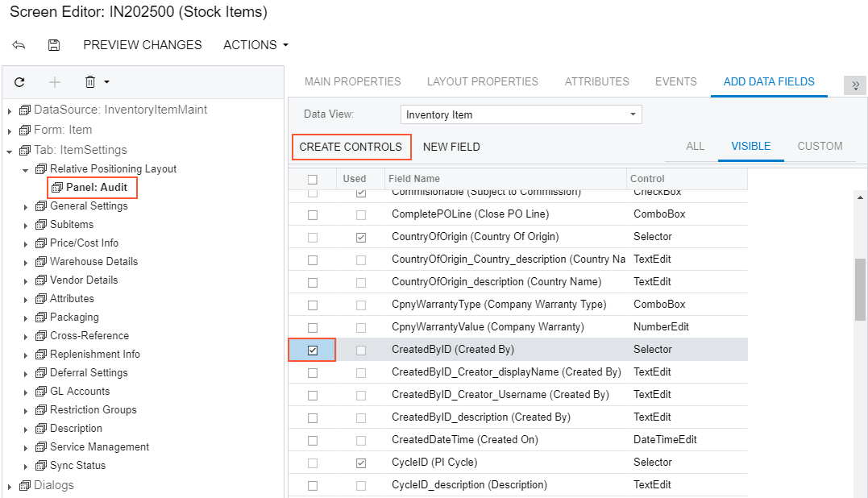Click the PREVIEW CHANGES button

(143, 45)
